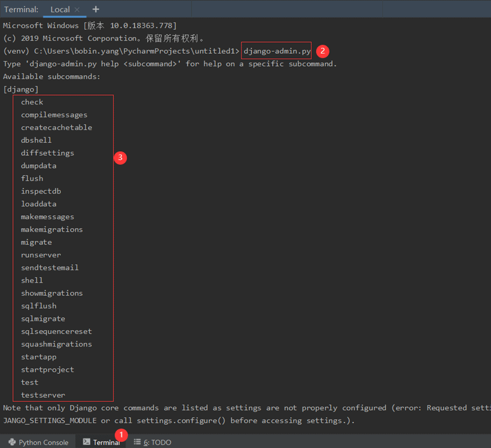Close the Local terminal tab
Image resolution: width=491 pixels, height=448 pixels.
[76, 10]
